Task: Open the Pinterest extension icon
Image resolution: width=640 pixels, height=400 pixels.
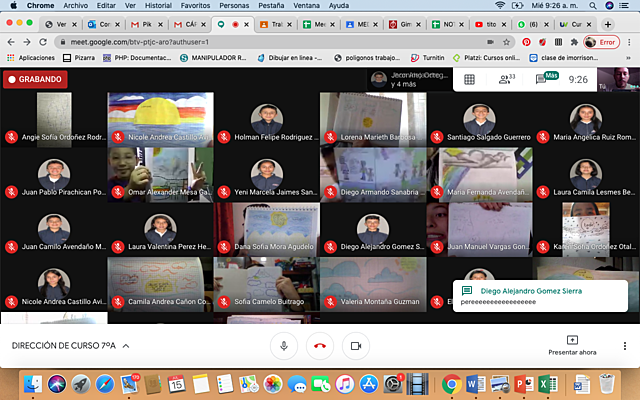Action: 527,42
